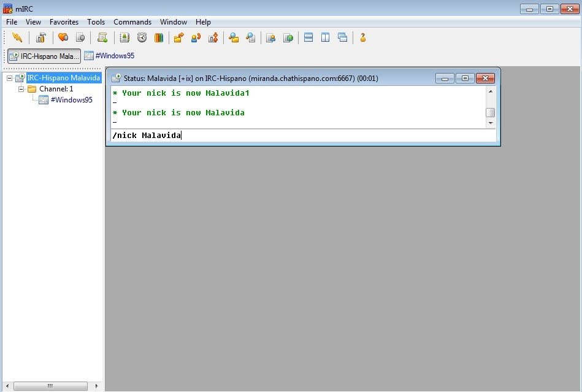Click the mIRC application icon in title bar
This screenshot has width=582, height=392.
tap(7, 9)
